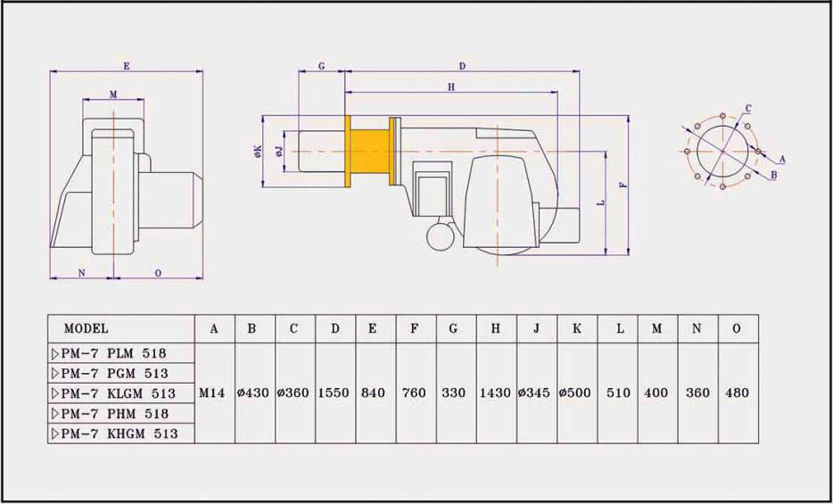Click the triangle marker beside PM-7 PLM 518
This screenshot has width=833, height=504.
click(x=55, y=353)
